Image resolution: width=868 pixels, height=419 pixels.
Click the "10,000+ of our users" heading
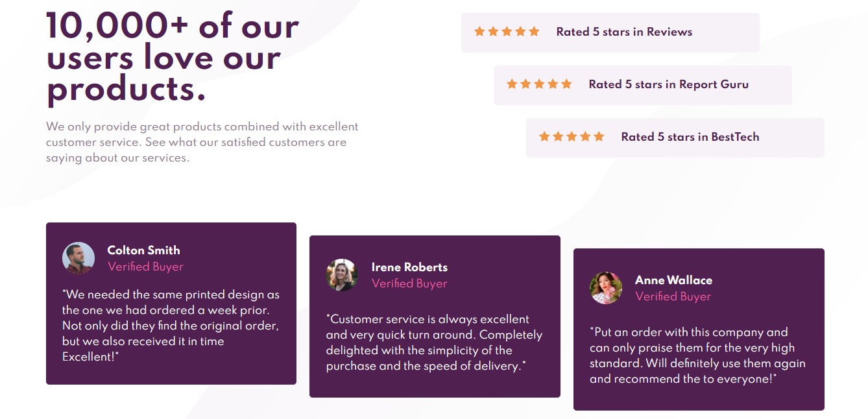[x=173, y=57]
